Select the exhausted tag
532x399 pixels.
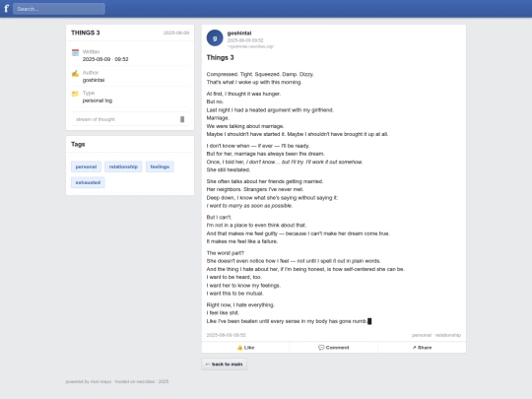pos(88,182)
